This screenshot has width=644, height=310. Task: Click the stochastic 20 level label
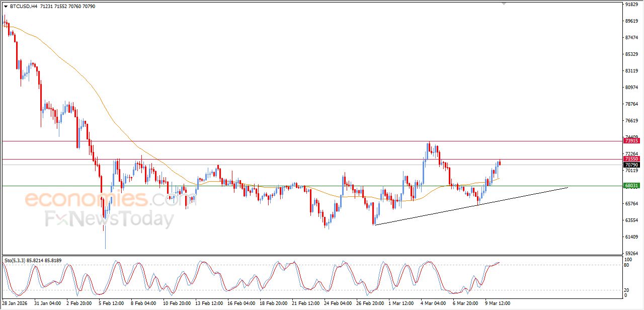[627, 290]
